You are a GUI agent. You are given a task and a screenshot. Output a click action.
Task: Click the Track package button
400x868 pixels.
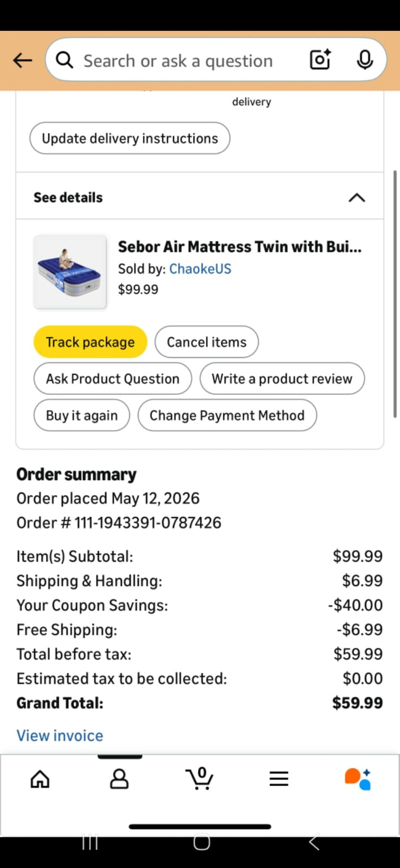[91, 342]
